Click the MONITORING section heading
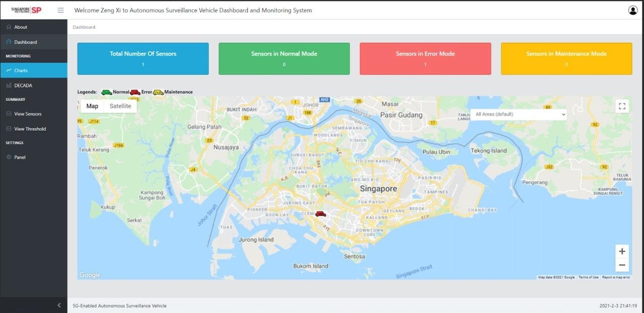The width and height of the screenshot is (644, 313). click(x=18, y=56)
